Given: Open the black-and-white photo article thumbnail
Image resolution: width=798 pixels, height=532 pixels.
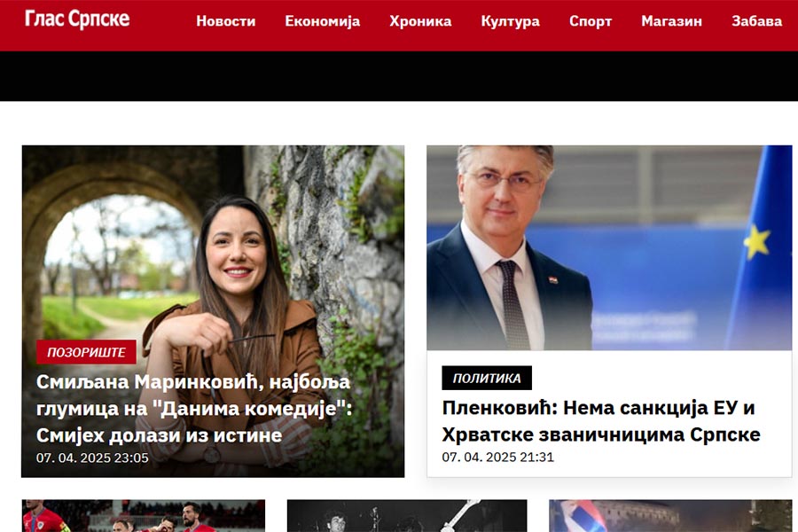Looking at the screenshot, I should click(x=407, y=516).
